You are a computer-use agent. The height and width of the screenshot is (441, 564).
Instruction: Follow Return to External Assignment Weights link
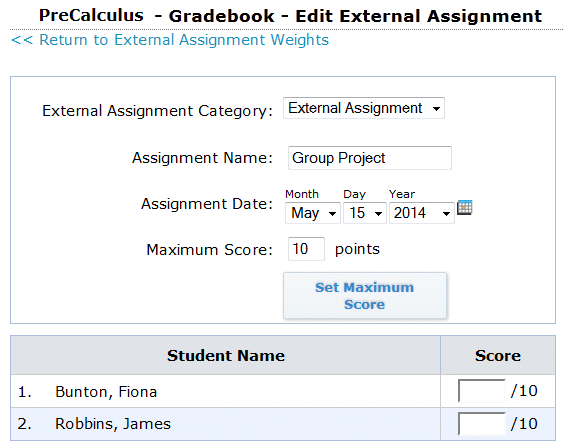point(170,40)
